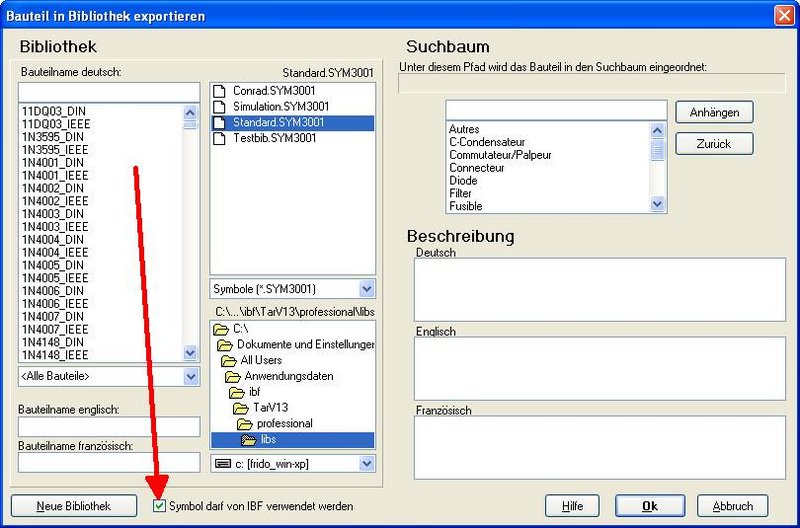Screen dimensions: 800x528
Task: Click the Simulation.SYM3001 file icon
Action: [220, 106]
